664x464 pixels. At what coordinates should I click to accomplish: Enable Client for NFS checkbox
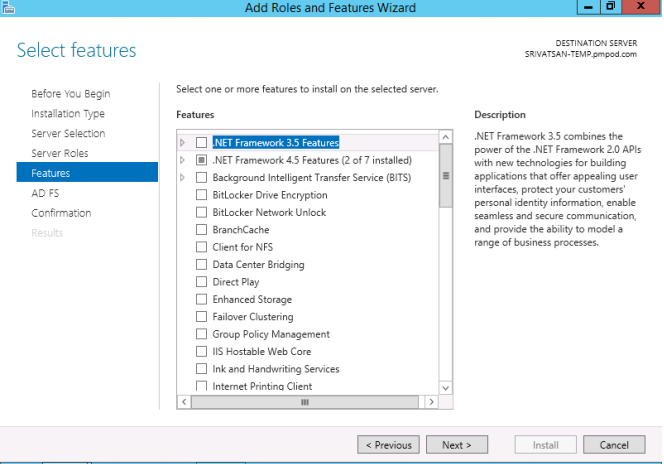tap(202, 247)
